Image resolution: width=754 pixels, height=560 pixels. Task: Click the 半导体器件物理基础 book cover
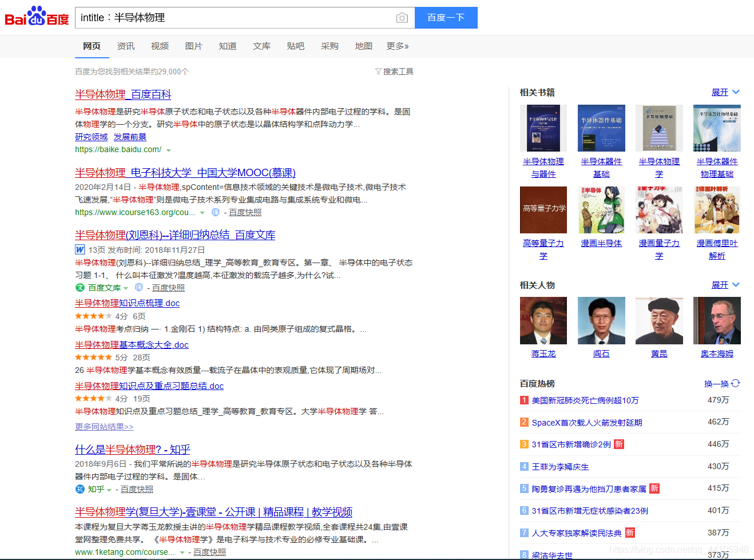[x=717, y=128]
